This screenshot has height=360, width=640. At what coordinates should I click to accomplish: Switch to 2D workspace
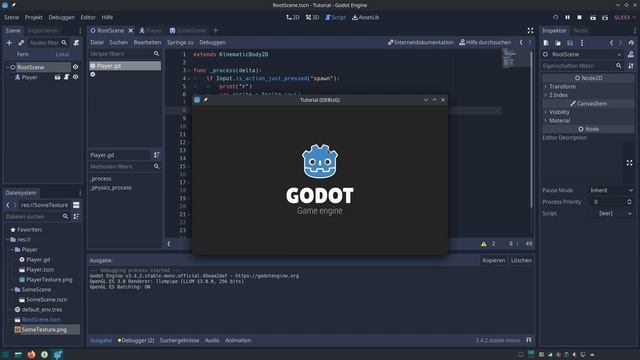click(x=293, y=18)
